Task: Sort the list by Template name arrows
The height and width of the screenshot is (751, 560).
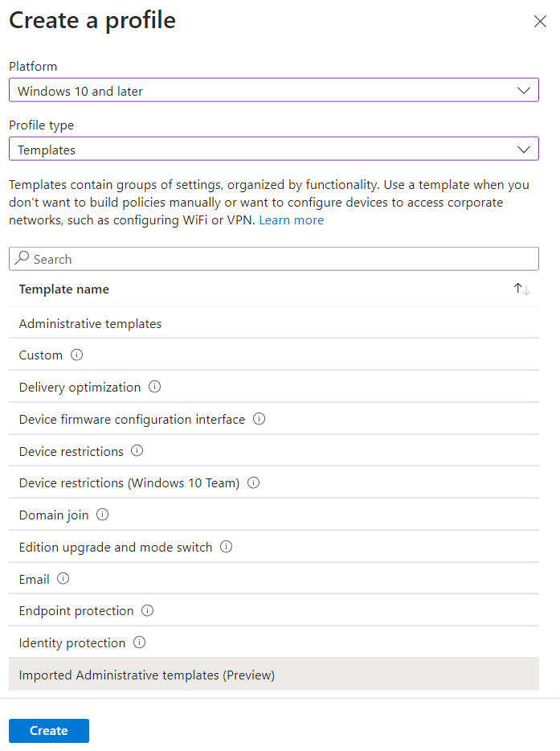Action: click(x=521, y=289)
